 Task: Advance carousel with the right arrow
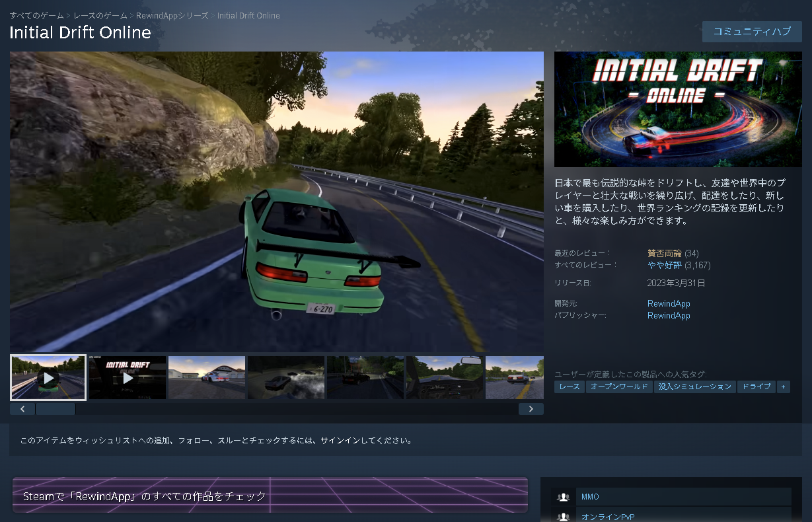click(x=531, y=408)
